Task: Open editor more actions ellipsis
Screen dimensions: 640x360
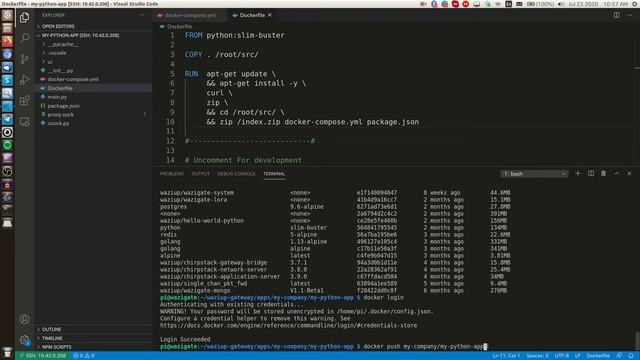Action: click(x=629, y=15)
